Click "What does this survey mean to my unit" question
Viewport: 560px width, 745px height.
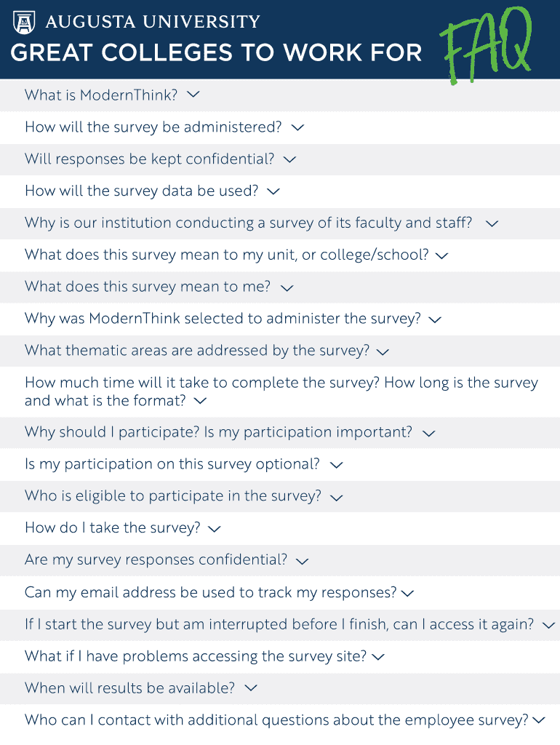point(226,255)
